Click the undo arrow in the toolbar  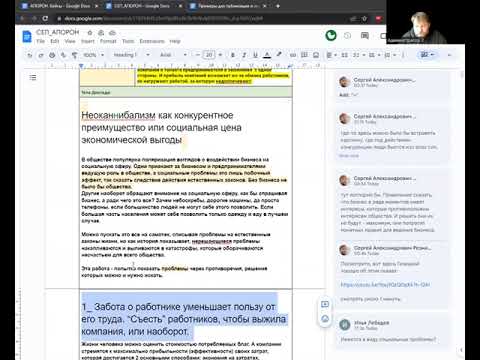pyautogui.click(x=30, y=55)
